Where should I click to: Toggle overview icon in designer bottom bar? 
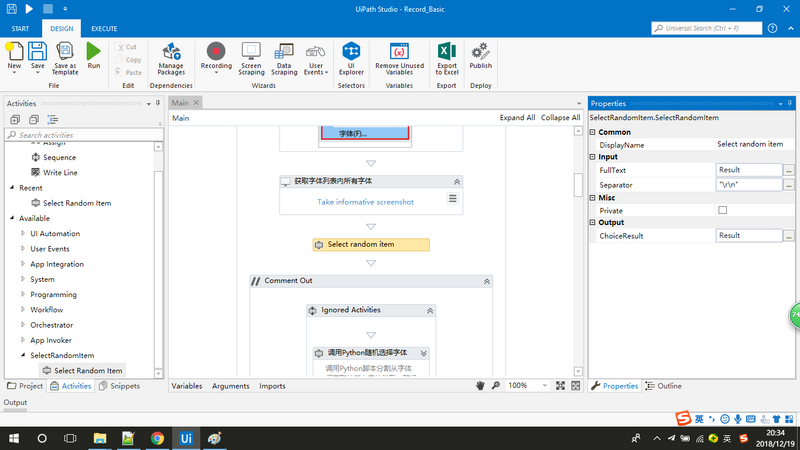[576, 386]
